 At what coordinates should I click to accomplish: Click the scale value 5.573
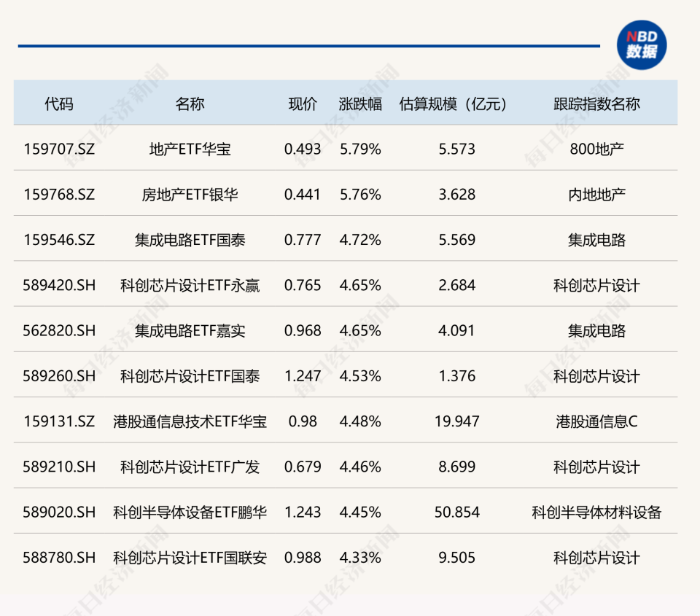pos(456,149)
